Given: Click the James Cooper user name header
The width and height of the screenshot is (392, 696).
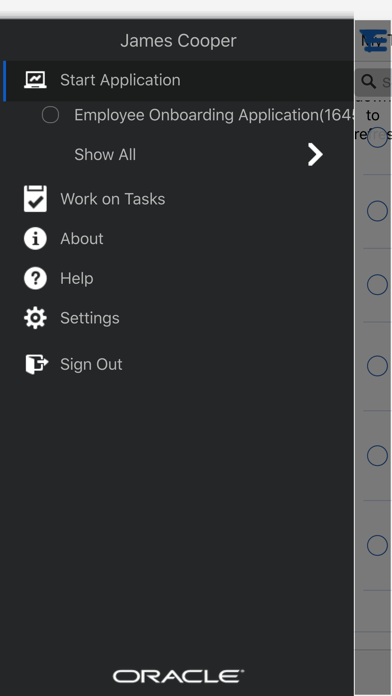Looking at the screenshot, I should coord(178,41).
